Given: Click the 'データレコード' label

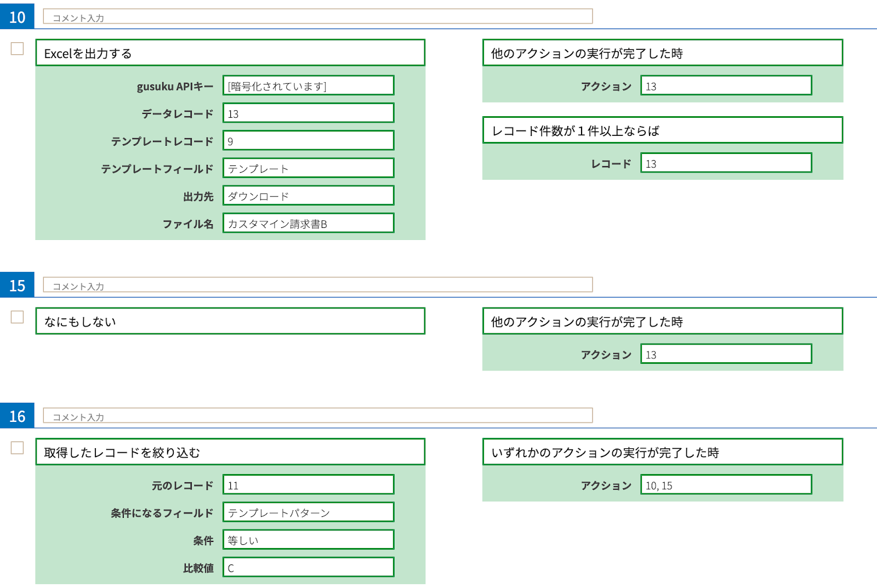Looking at the screenshot, I should pos(178,114).
